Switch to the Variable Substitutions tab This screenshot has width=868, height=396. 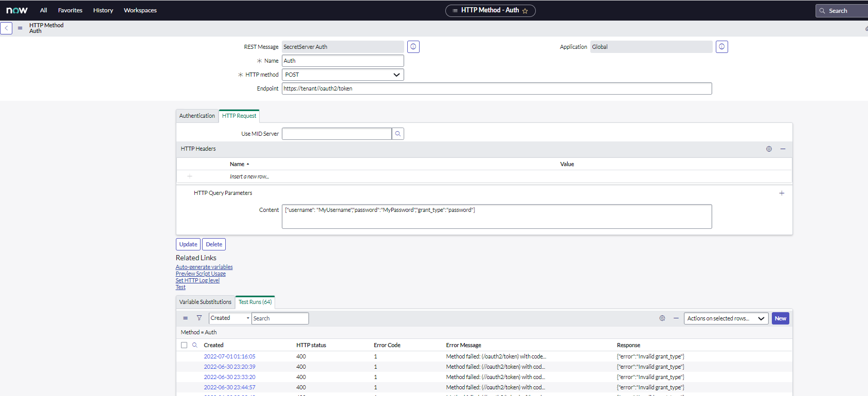coord(205,302)
